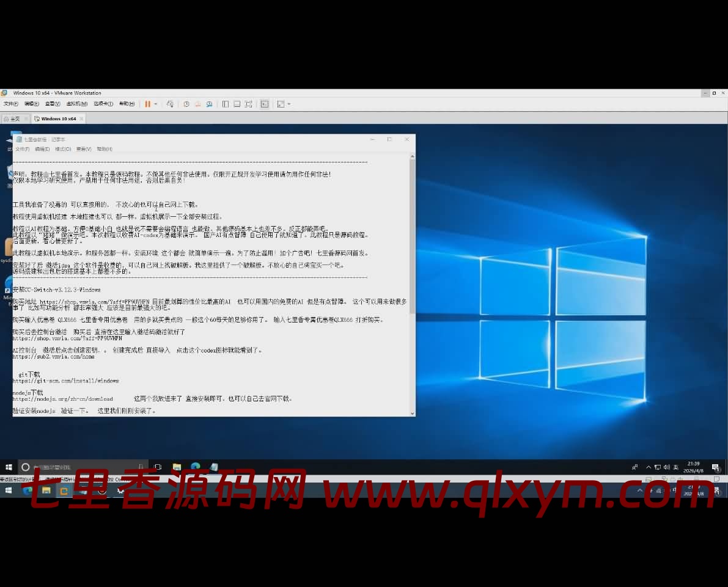The height and width of the screenshot is (587, 728).
Task: Open VMware 查看(V) menu
Action: pyautogui.click(x=53, y=104)
